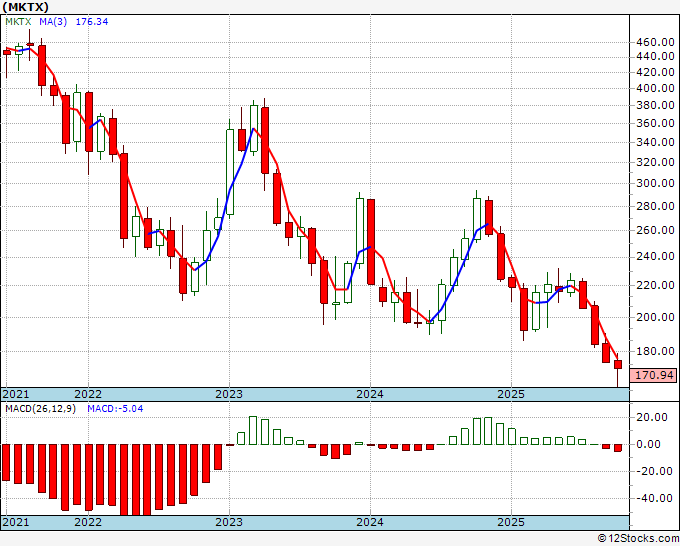
Task: Click the 420.00 price axis label
Action: 655,72
